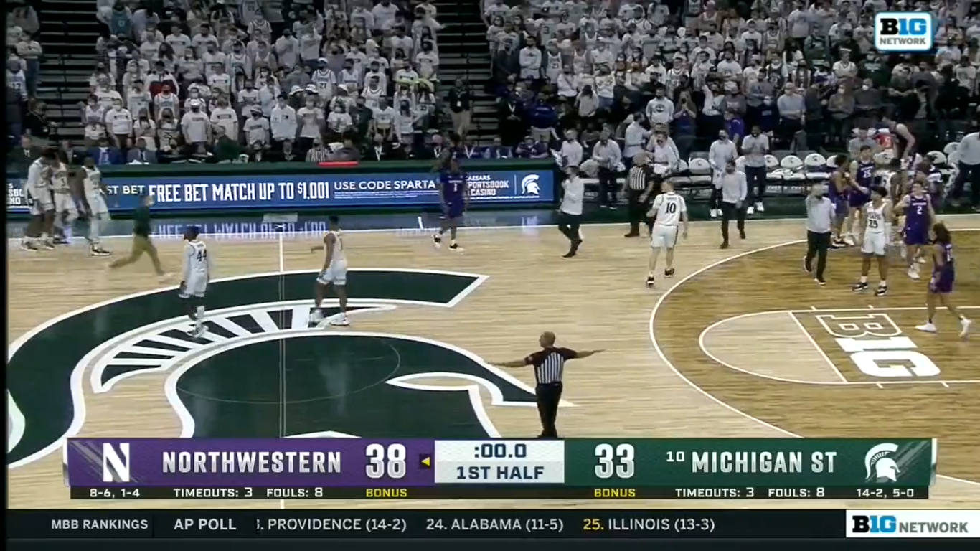Click Northwestern's yellow BONUS indicator
Image resolution: width=980 pixels, height=551 pixels.
point(386,493)
